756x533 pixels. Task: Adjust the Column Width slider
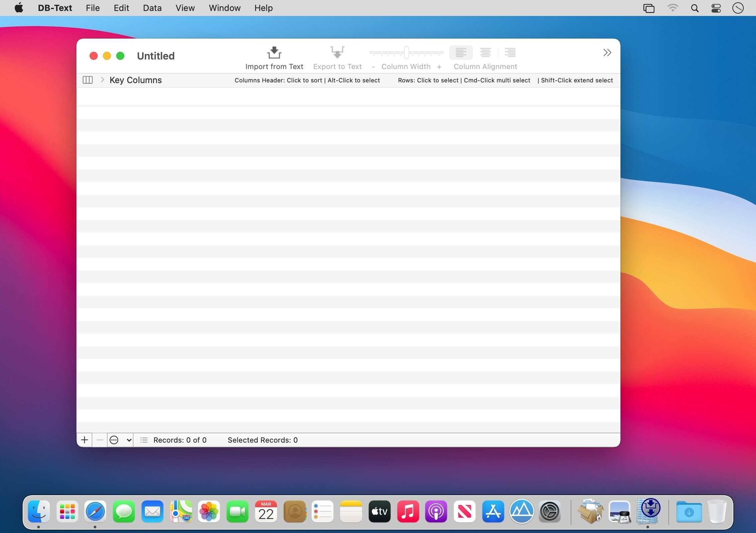[x=406, y=53]
